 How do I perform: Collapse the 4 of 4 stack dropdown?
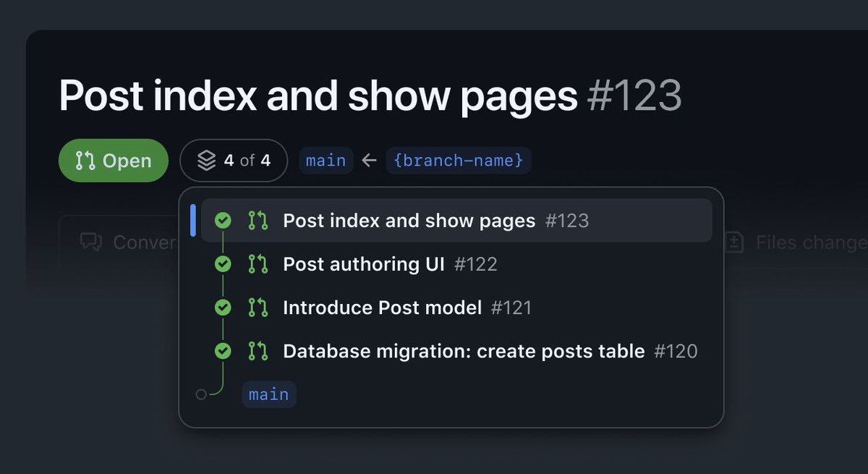point(234,161)
